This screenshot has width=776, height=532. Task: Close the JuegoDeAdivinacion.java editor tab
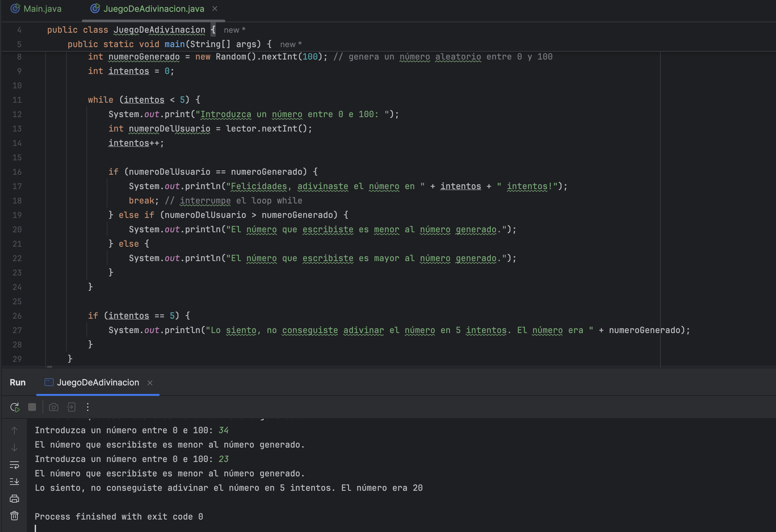[x=215, y=9]
